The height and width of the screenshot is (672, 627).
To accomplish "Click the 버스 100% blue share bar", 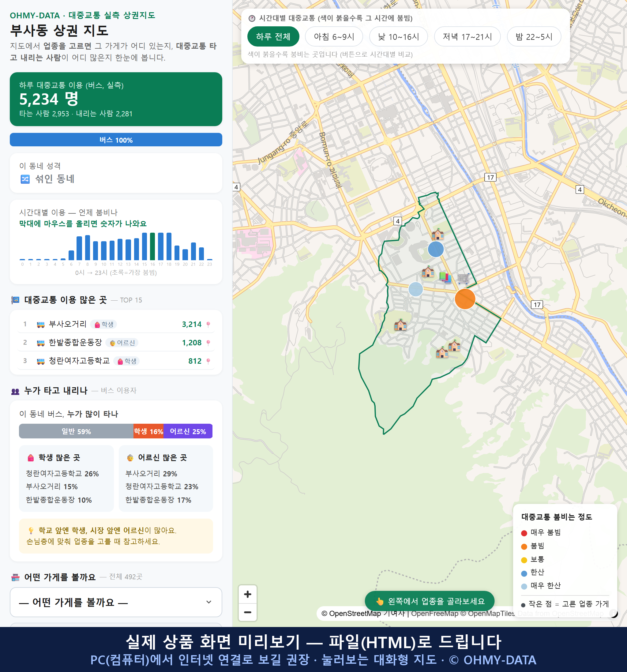I will point(116,140).
